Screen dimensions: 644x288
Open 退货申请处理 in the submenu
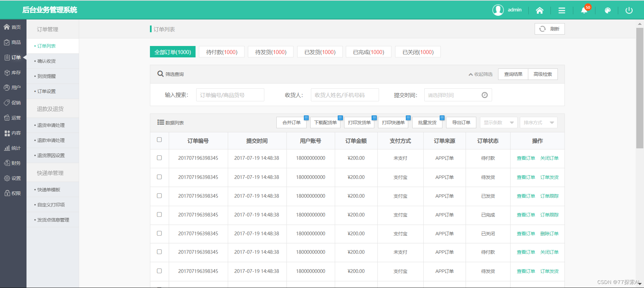(53, 125)
